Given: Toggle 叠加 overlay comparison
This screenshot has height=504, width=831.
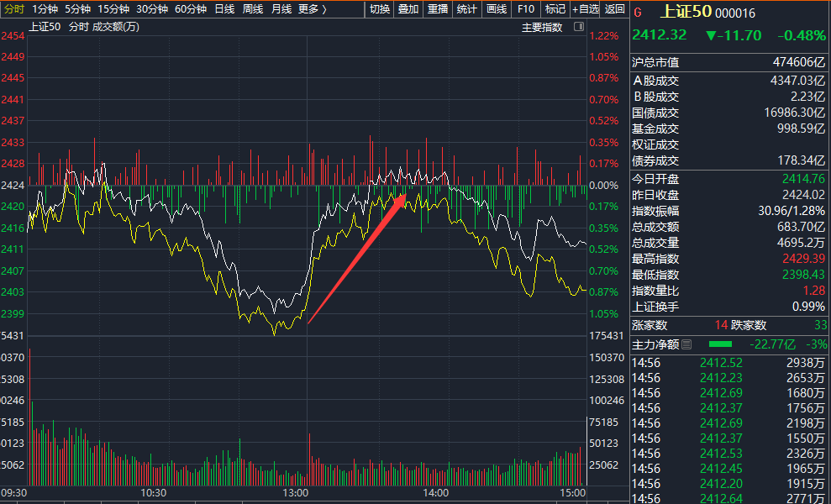Looking at the screenshot, I should click(x=408, y=9).
